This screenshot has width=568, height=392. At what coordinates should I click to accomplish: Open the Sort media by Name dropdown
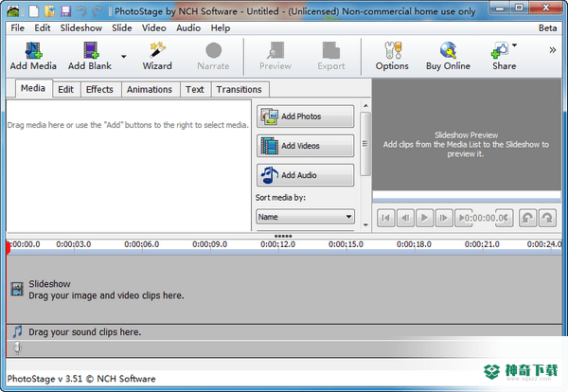pos(305,217)
